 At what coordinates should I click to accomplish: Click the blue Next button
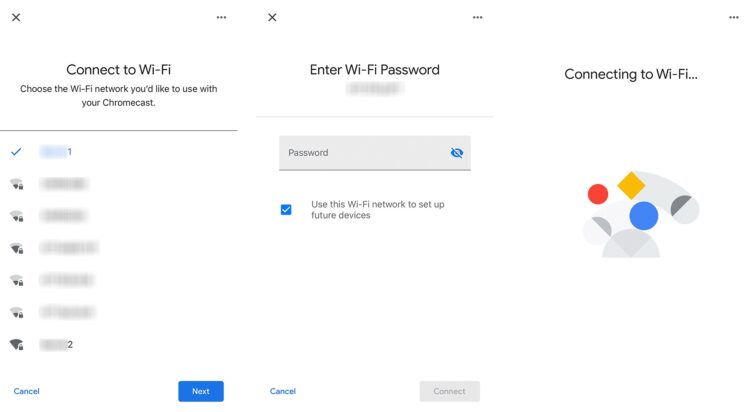(201, 391)
